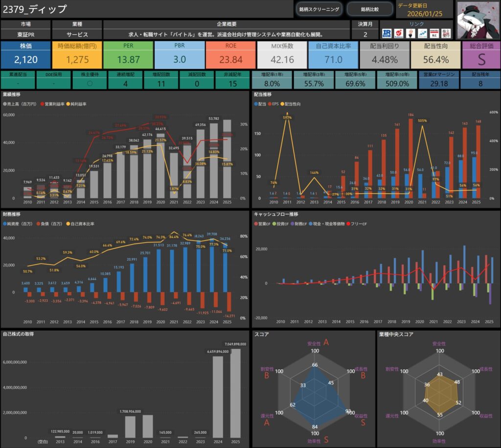Click the purple 総合評価 card showing S

(x=481, y=55)
